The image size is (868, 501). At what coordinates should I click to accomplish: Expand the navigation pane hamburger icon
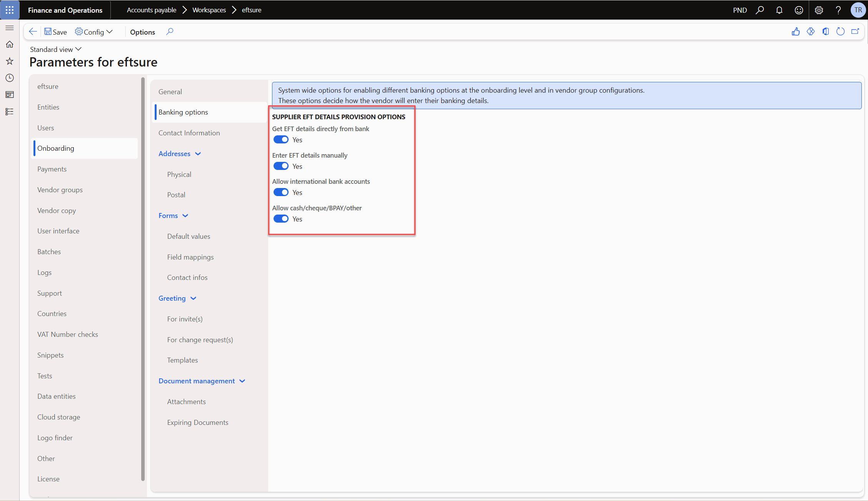point(10,28)
